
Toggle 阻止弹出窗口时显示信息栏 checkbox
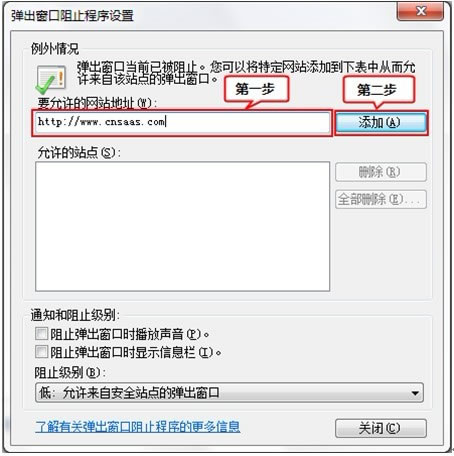(x=42, y=352)
